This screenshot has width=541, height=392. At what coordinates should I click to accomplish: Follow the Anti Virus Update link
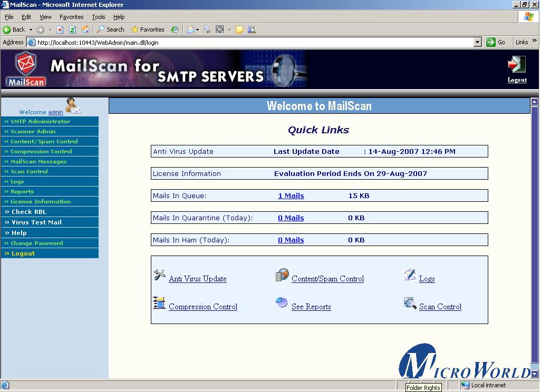(198, 279)
